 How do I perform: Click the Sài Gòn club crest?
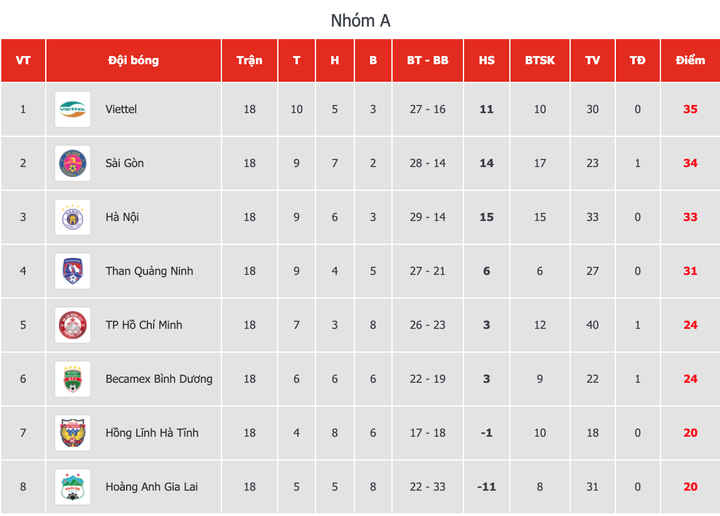click(x=73, y=163)
